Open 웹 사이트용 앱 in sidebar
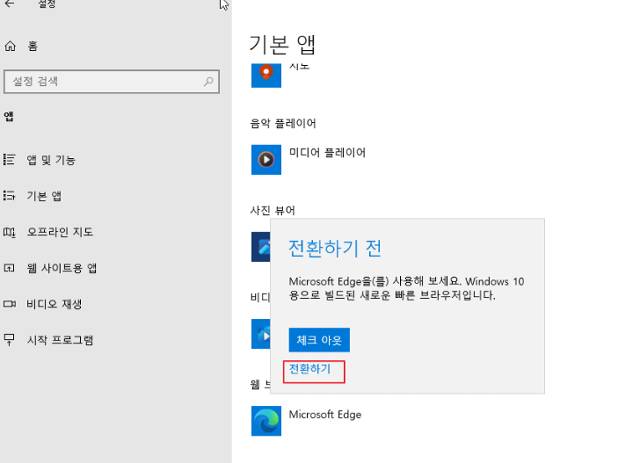Image resolution: width=640 pixels, height=463 pixels. coord(62,268)
